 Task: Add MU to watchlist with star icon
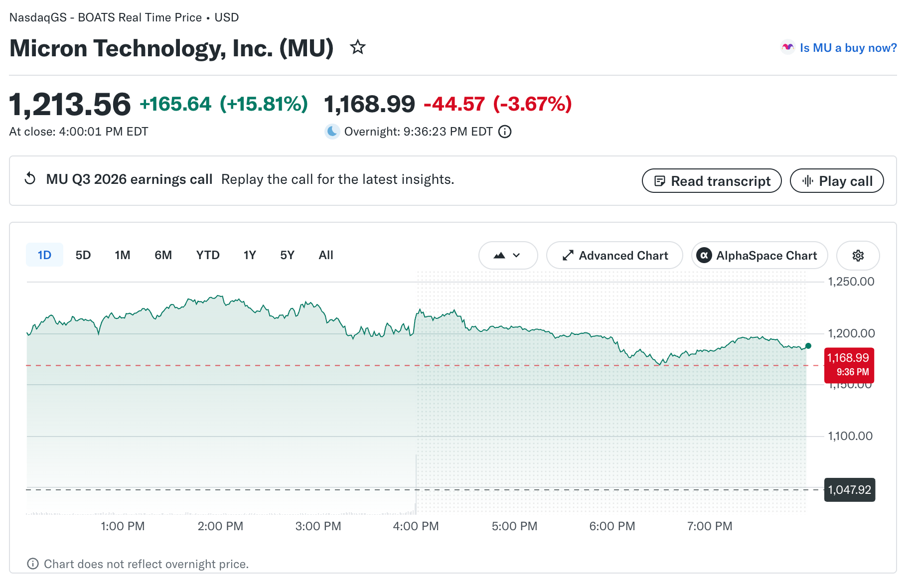357,47
